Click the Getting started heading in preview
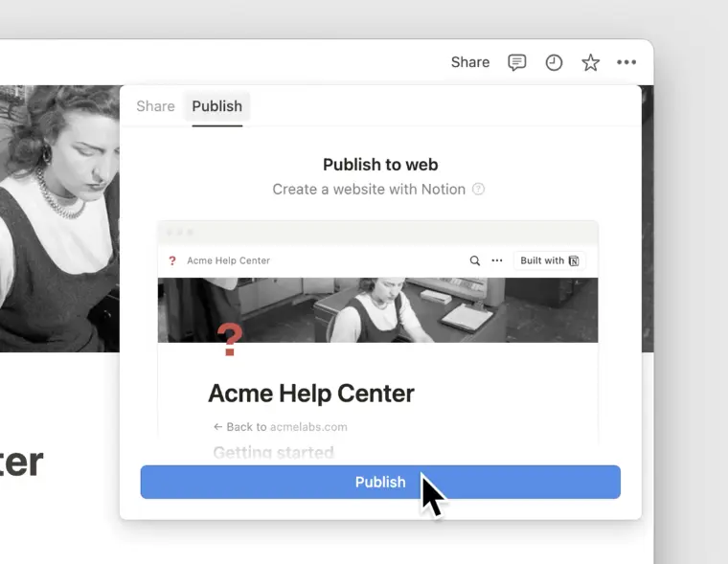 pyautogui.click(x=273, y=452)
